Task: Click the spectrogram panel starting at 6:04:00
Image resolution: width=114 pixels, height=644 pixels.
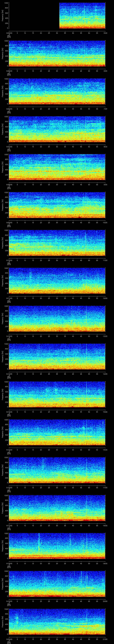Action: coord(57,16)
